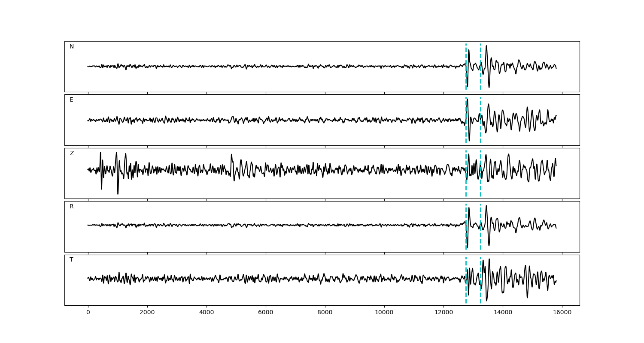Viewport: 644px width, 343px height.
Task: Click the x-axis tick label 8000
Action: tap(325, 313)
